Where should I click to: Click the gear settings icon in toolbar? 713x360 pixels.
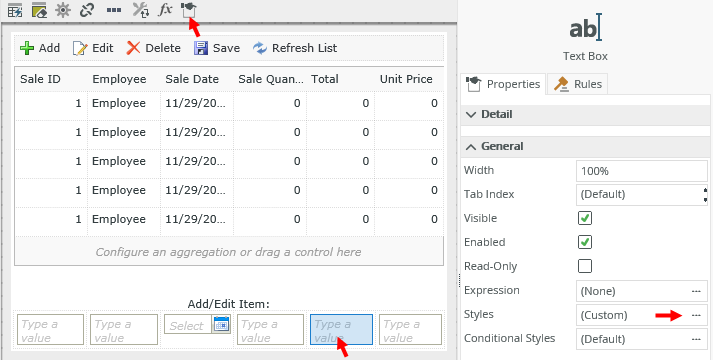63,10
